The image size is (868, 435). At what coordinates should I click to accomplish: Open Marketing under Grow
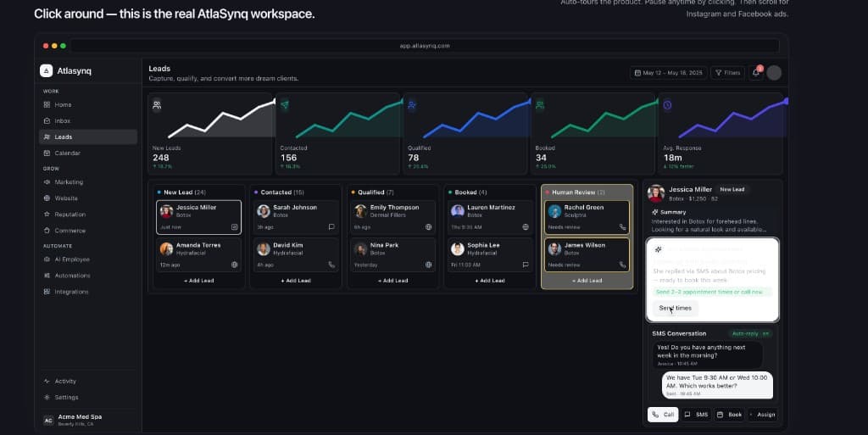tap(88, 181)
